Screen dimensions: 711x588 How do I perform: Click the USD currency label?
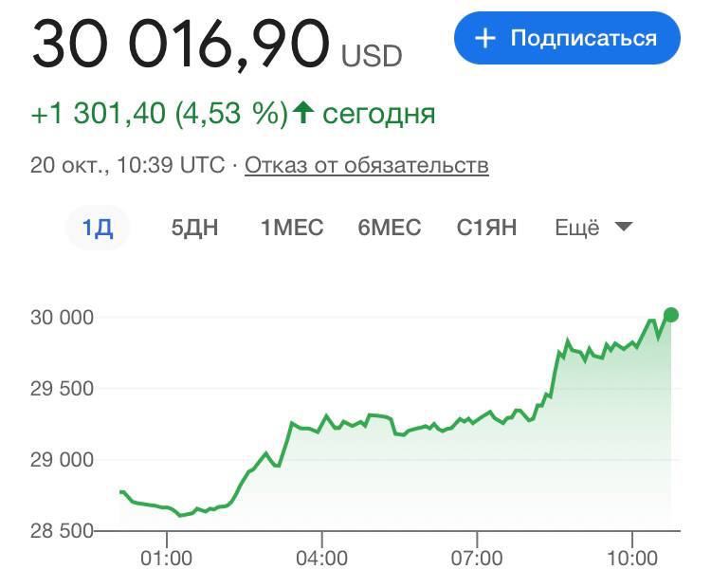[x=372, y=57]
